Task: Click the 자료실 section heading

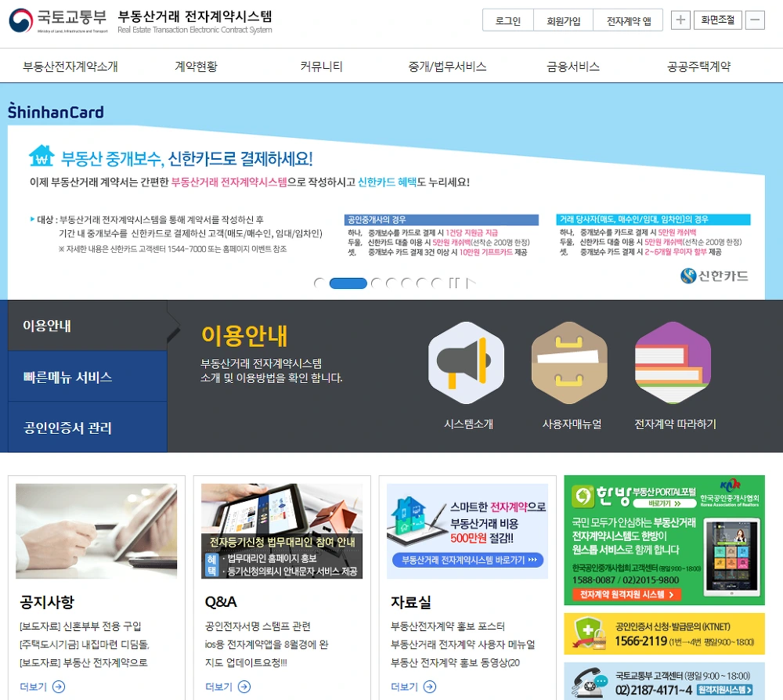Action: (411, 601)
